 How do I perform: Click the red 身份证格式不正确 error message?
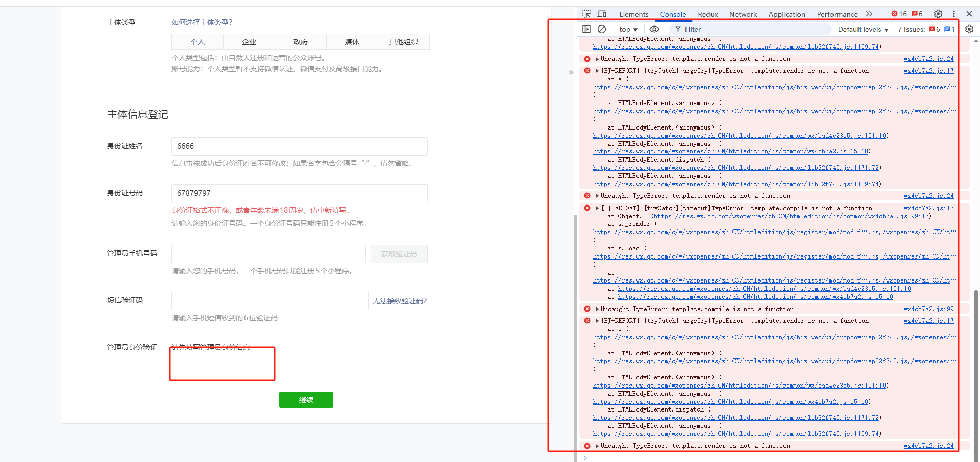[x=261, y=210]
